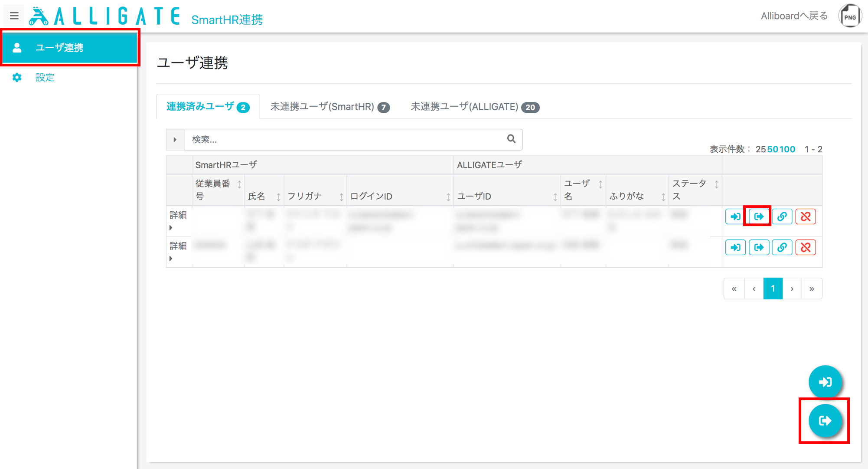Screen dimensions: 868x469
Task: Click the first row link chain icon
Action: tap(782, 216)
